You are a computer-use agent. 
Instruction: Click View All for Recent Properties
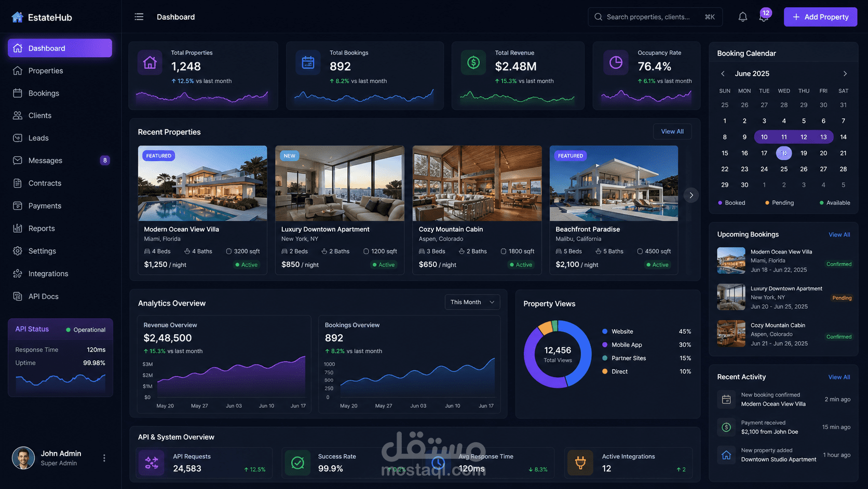(672, 131)
